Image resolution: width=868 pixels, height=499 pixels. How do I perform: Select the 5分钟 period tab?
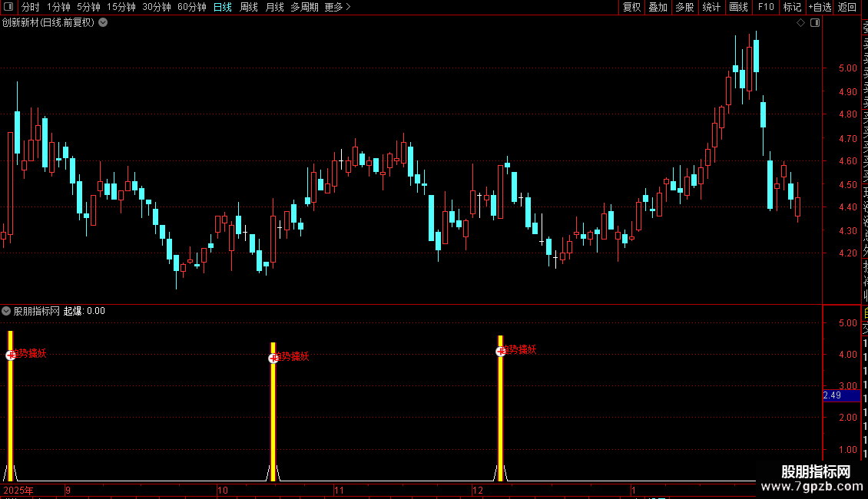[x=88, y=7]
